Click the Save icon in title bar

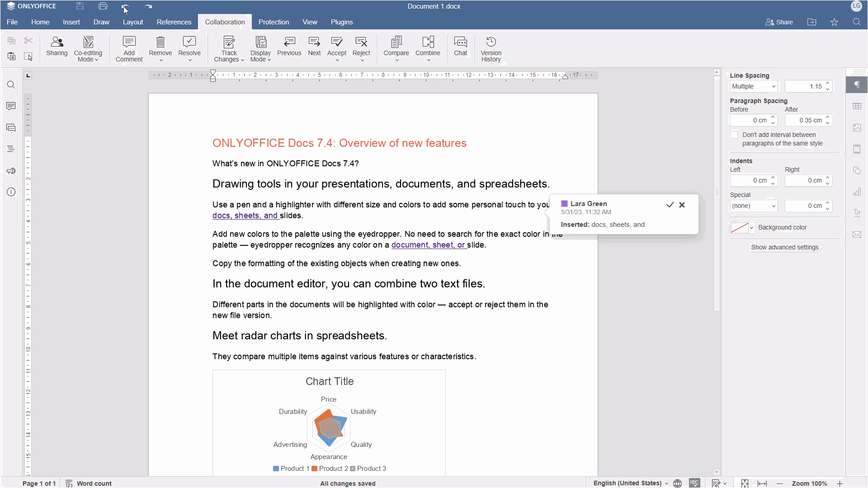pyautogui.click(x=80, y=6)
